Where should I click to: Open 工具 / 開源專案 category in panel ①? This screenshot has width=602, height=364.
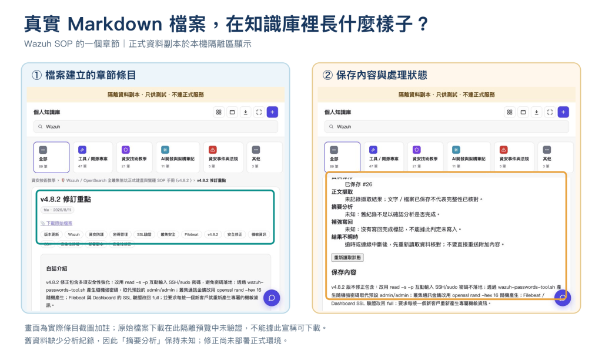93,157
